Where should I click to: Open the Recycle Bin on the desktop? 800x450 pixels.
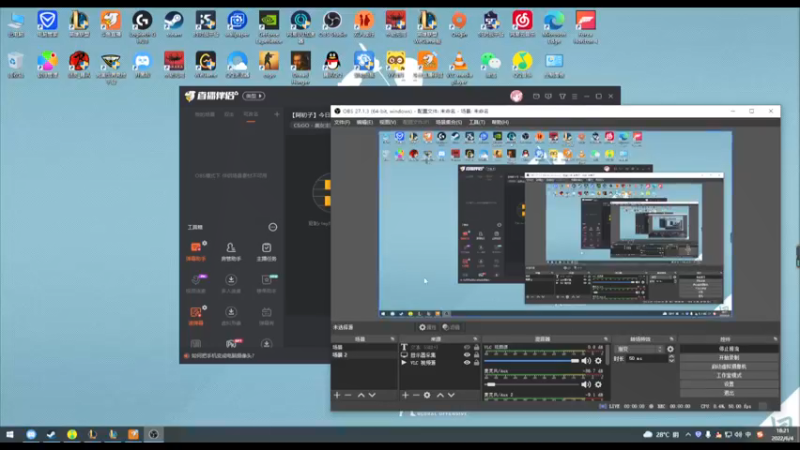[x=16, y=64]
